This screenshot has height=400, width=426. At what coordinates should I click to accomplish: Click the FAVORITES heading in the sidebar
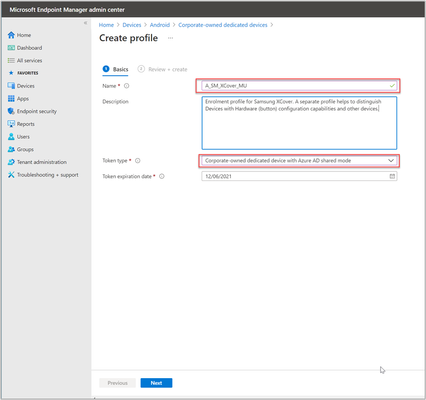coord(28,73)
